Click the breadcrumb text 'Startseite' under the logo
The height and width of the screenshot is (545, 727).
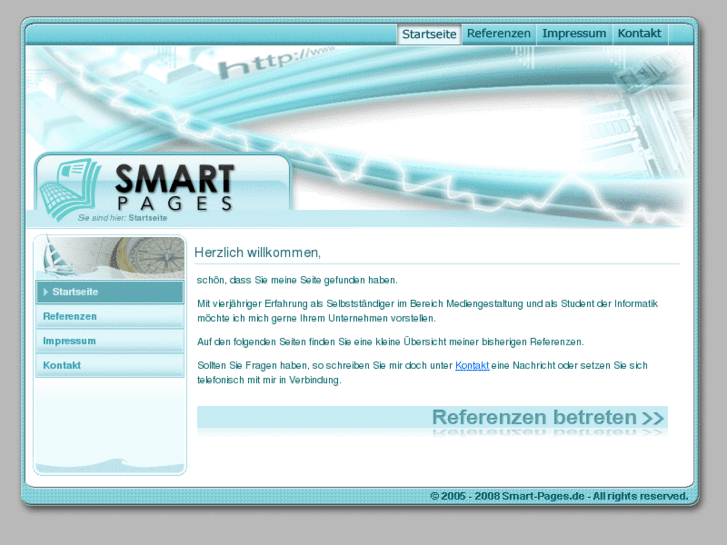[148, 218]
